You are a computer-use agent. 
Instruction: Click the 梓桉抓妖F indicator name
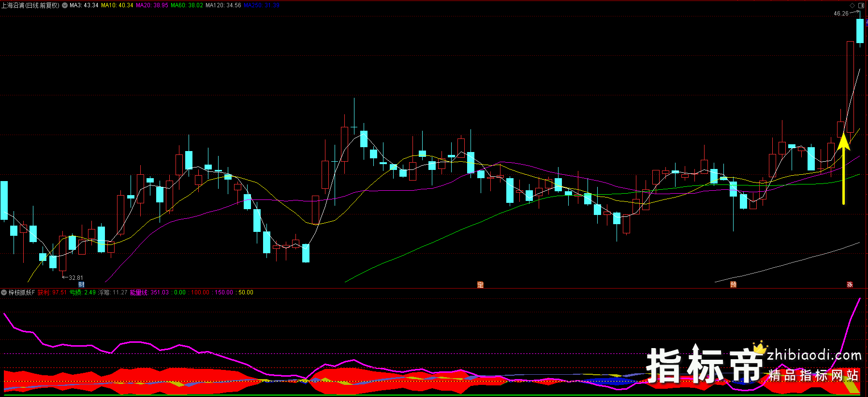(x=22, y=292)
